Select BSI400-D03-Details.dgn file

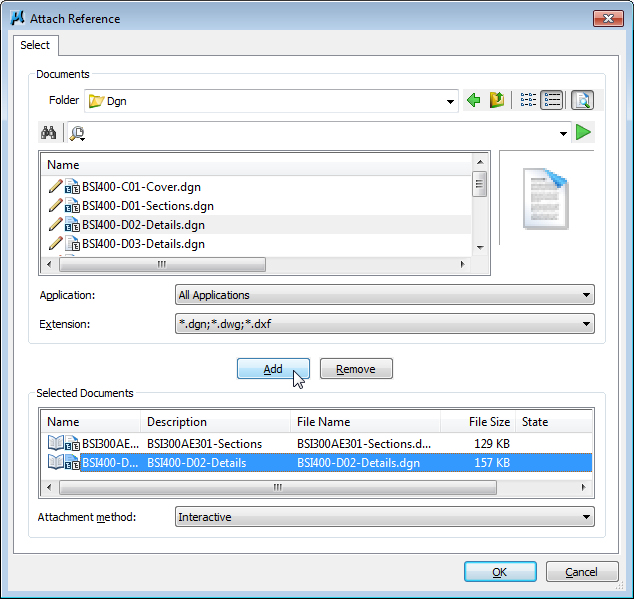click(x=143, y=243)
